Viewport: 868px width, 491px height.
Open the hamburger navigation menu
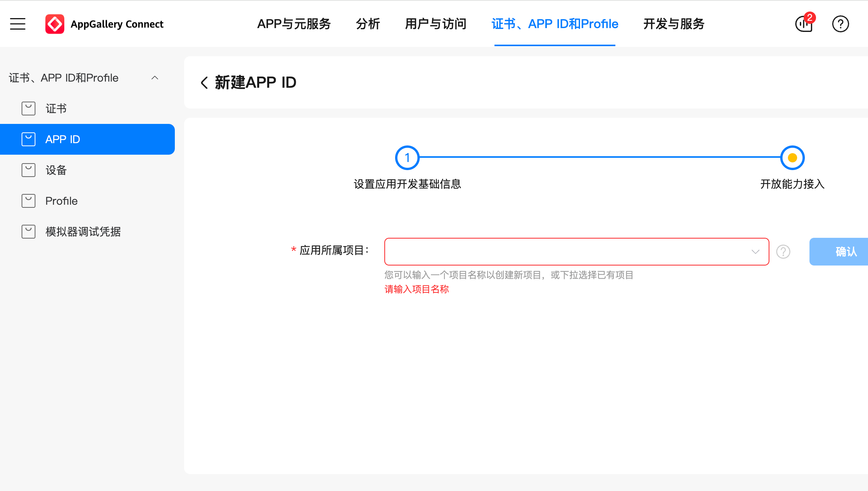[17, 24]
